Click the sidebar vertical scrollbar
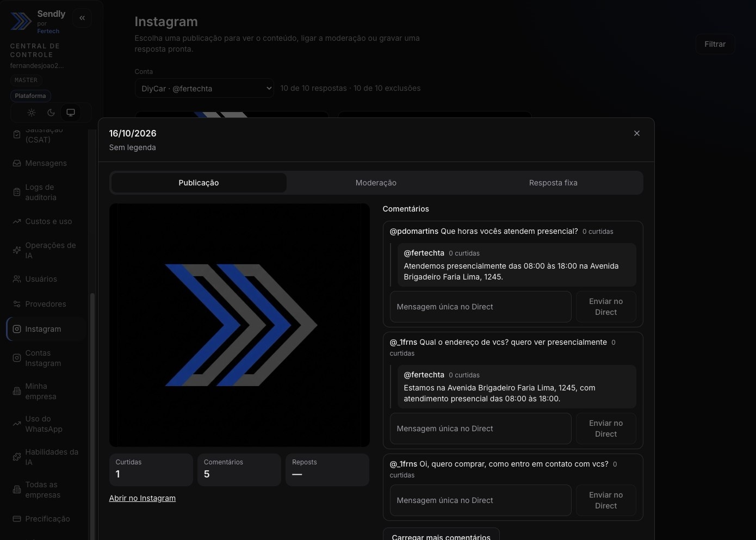The width and height of the screenshot is (756, 540). pos(92,416)
